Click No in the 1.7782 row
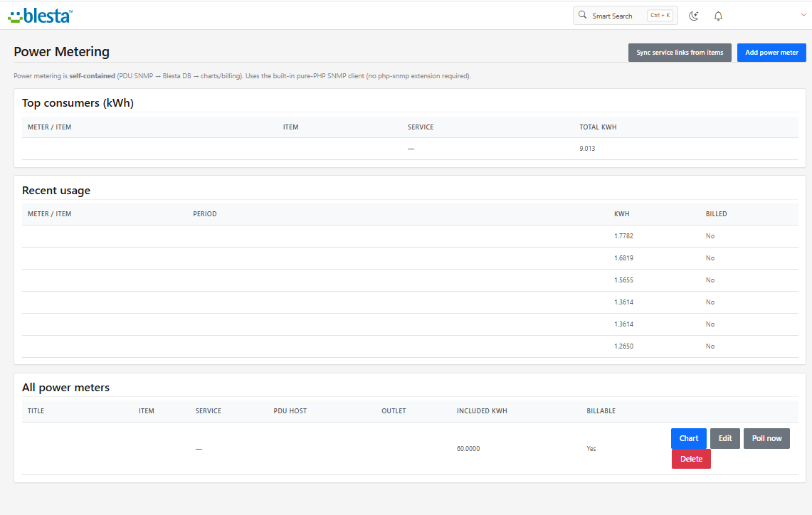The image size is (812, 515). 710,236
